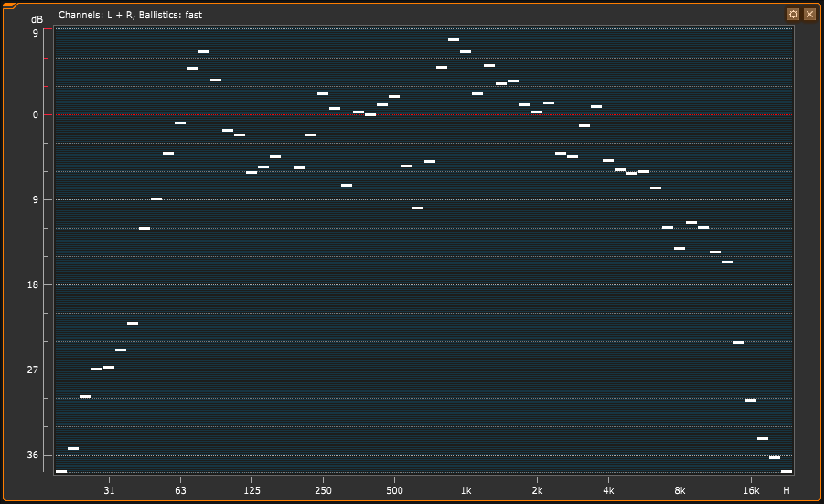Click the 125 Hz axis label
The height and width of the screenshot is (504, 824).
click(251, 491)
